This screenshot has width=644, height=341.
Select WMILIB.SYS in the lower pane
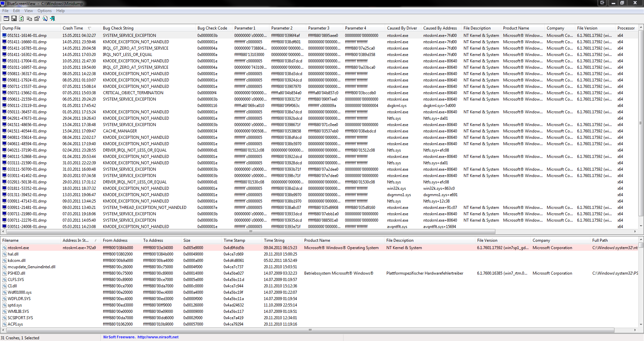[319, 311]
